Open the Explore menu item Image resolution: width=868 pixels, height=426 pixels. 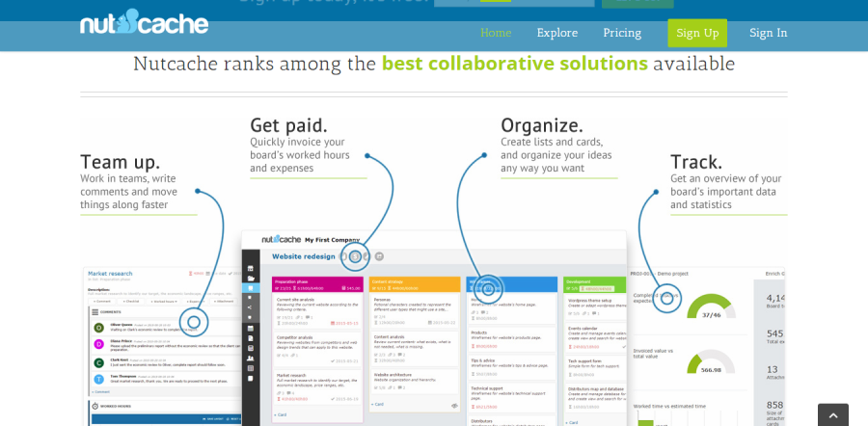click(556, 33)
